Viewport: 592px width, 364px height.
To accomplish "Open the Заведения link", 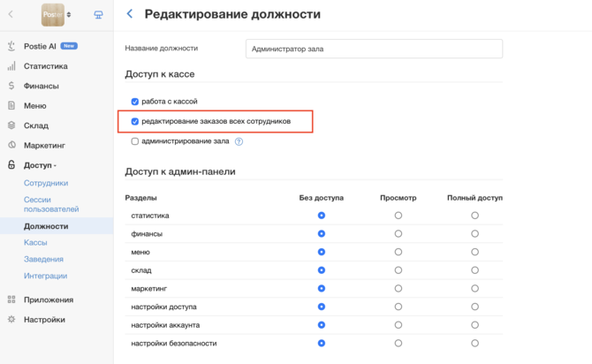I will coord(43,259).
